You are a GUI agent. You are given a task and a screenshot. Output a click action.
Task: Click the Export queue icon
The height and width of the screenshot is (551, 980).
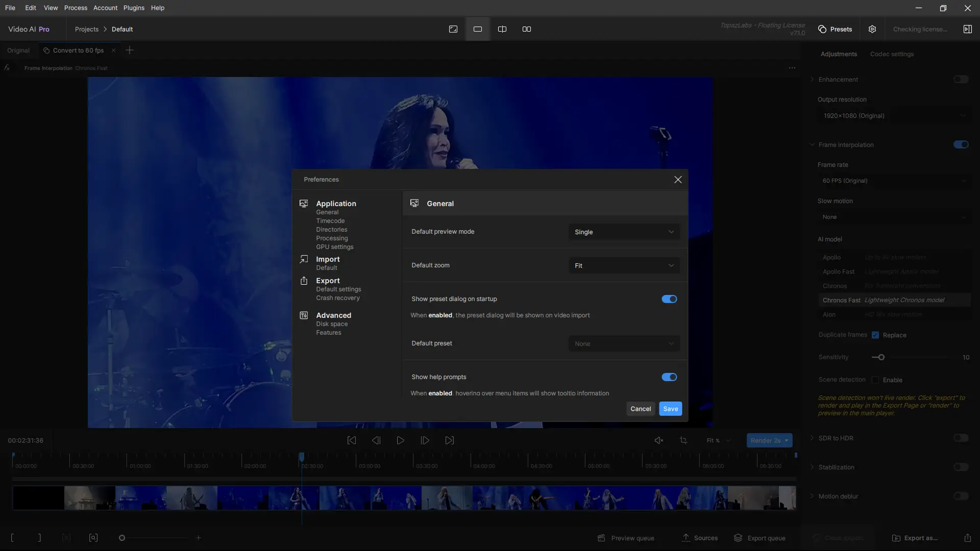coord(738,538)
